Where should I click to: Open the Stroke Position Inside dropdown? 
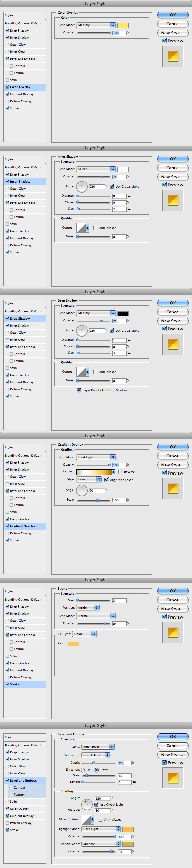click(x=88, y=608)
